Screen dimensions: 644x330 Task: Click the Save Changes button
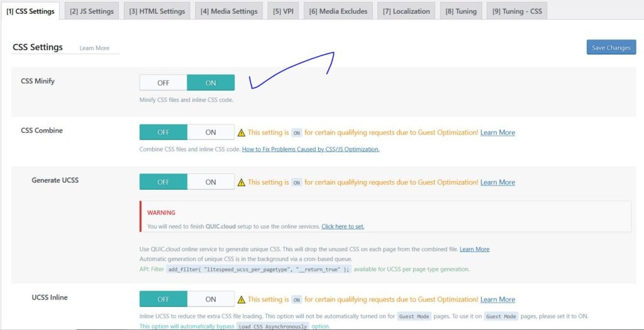click(611, 48)
